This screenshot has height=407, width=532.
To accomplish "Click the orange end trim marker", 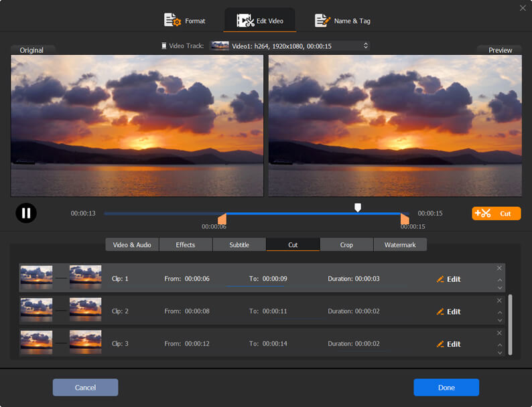I will (404, 218).
